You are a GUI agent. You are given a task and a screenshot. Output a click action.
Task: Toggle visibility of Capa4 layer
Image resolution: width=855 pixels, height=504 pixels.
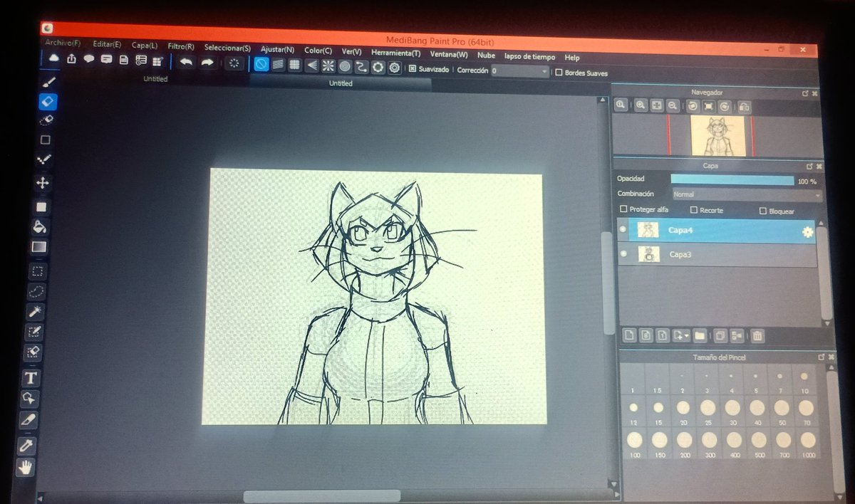click(x=623, y=230)
